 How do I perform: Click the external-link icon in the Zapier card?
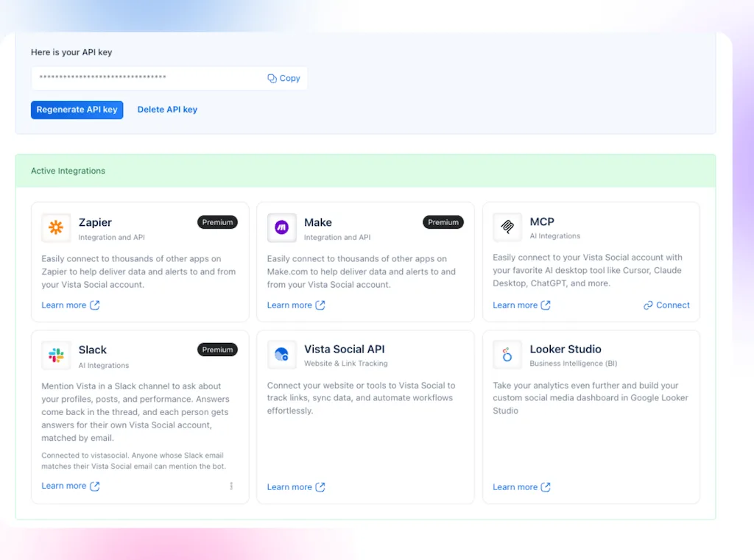coord(95,305)
